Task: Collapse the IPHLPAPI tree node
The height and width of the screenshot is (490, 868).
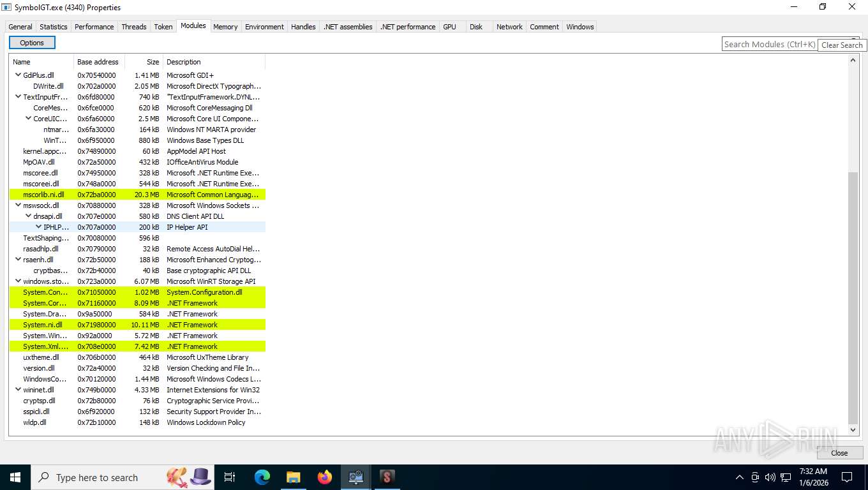Action: click(x=38, y=227)
